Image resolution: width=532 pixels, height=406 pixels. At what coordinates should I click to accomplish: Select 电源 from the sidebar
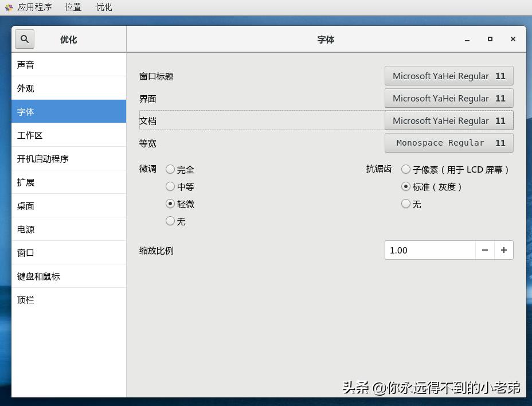69,229
